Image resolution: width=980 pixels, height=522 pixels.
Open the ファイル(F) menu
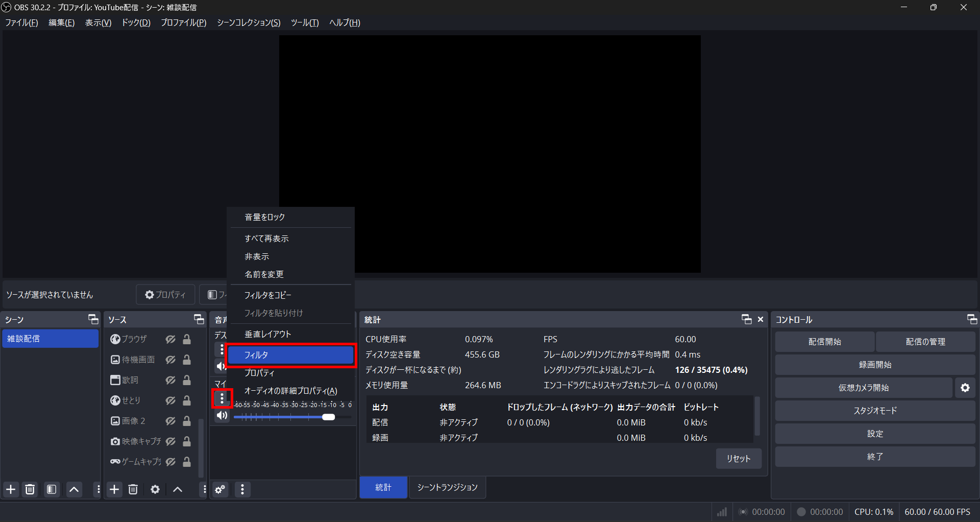(21, 22)
